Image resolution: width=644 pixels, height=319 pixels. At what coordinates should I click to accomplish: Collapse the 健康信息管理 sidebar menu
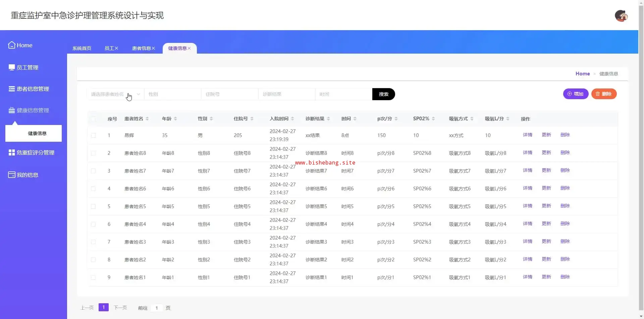pos(33,110)
